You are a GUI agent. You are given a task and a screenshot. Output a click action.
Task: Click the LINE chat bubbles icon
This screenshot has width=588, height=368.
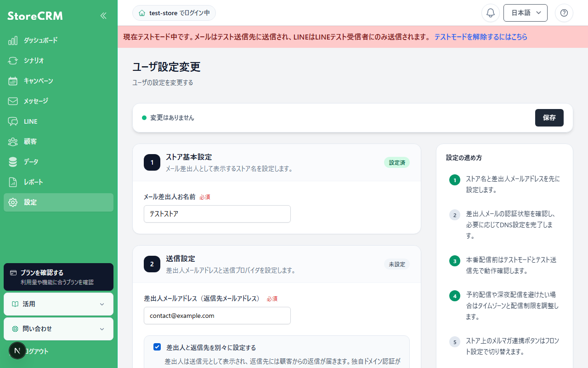[13, 121]
